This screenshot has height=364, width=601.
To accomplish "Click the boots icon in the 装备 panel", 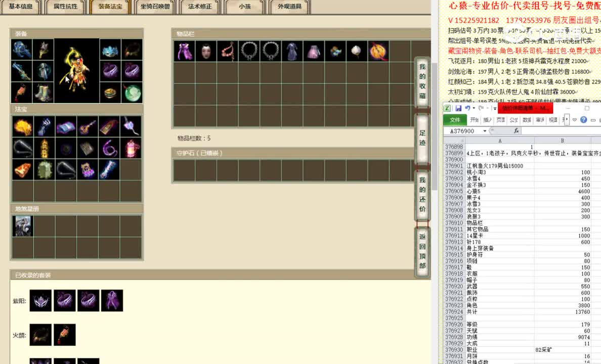I will (x=42, y=93).
